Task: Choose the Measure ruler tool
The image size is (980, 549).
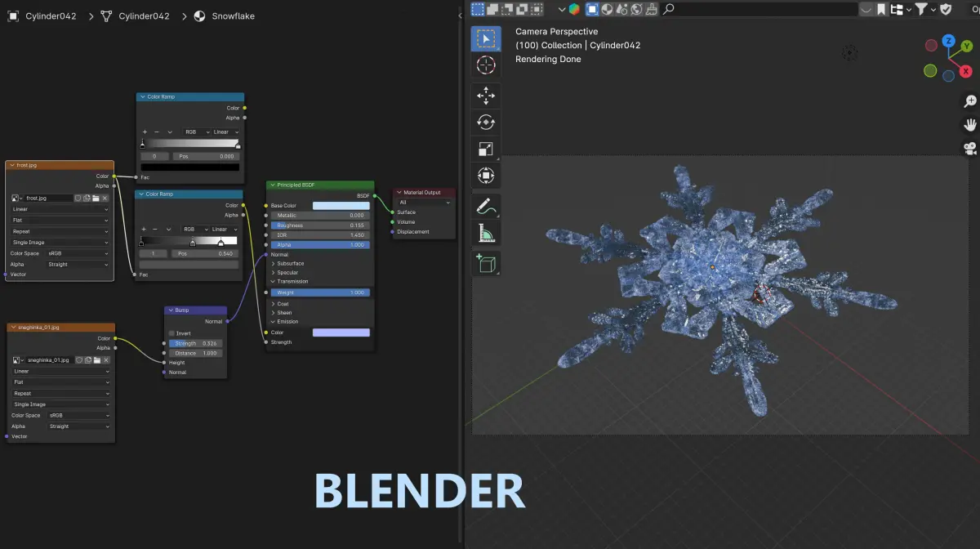Action: (x=486, y=234)
